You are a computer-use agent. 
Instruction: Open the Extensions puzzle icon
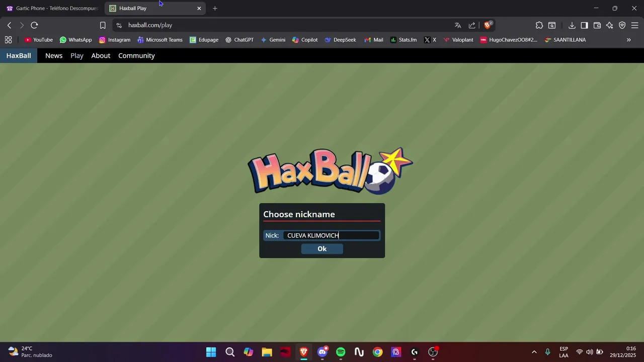[539, 25]
